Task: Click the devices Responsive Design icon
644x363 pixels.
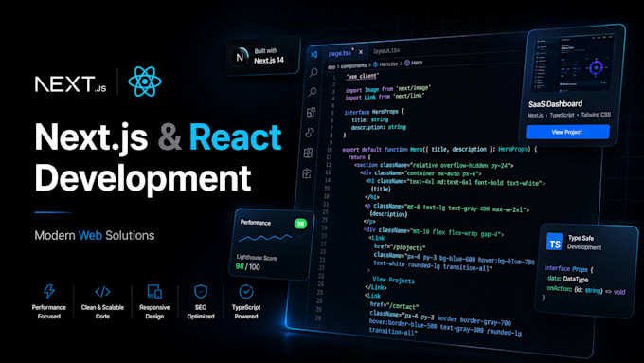Action: 154,292
